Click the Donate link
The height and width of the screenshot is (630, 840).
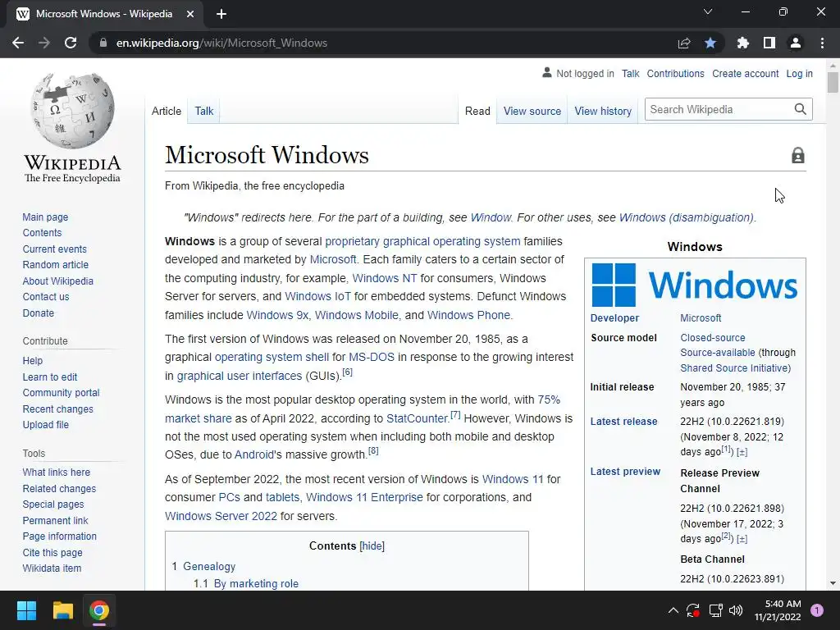click(x=38, y=313)
